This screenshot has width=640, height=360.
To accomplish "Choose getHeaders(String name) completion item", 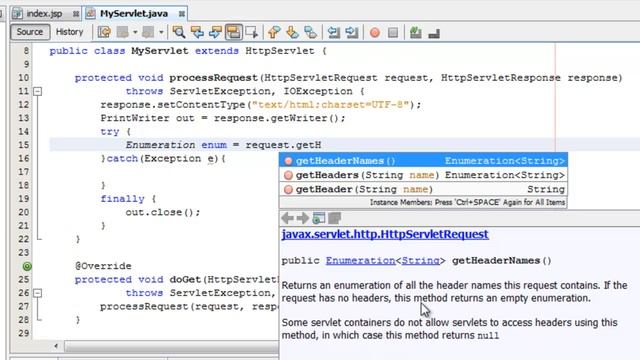I will [x=423, y=175].
